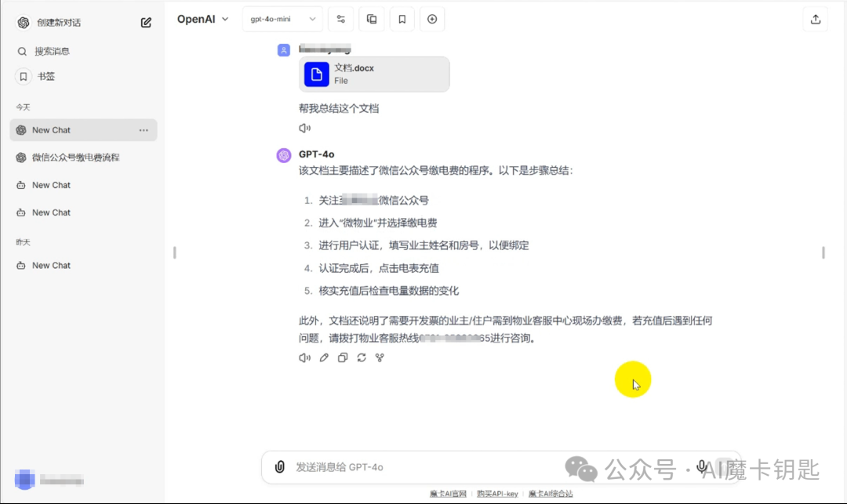Fork the conversation from the GPT-4o reply

click(380, 357)
